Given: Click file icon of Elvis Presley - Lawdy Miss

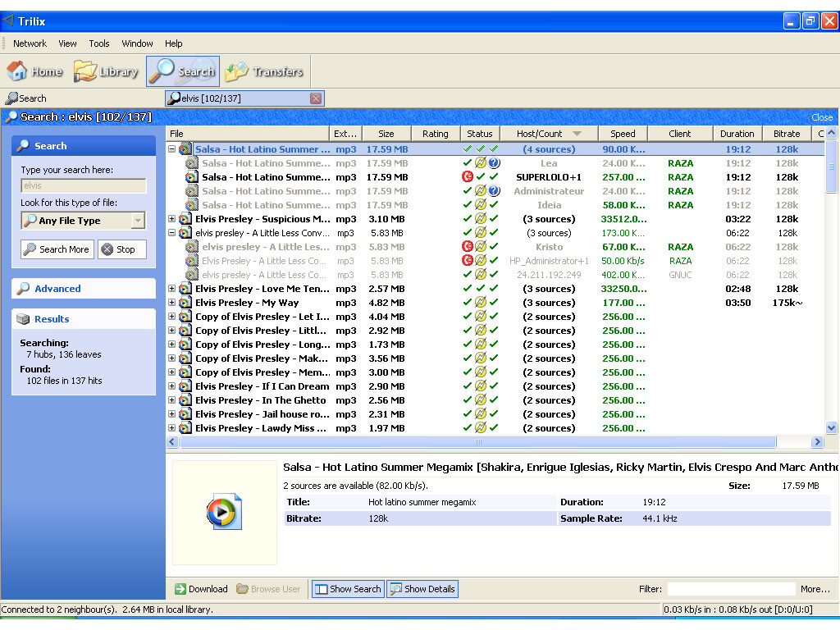Looking at the screenshot, I should coord(185,428).
